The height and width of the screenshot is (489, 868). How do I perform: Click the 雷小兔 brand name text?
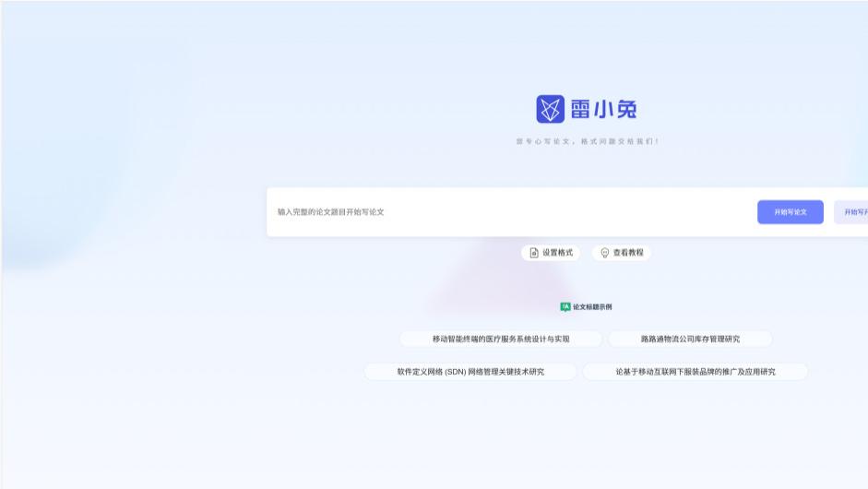click(x=603, y=109)
